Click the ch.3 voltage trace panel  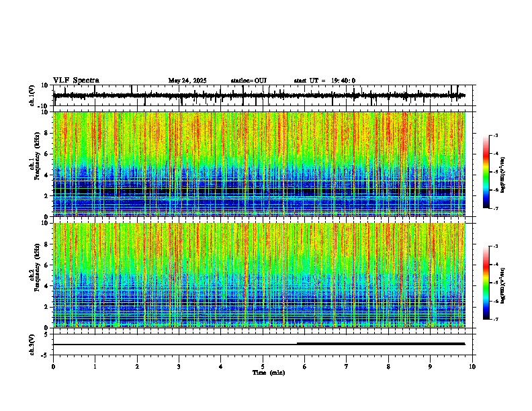[x=263, y=345]
